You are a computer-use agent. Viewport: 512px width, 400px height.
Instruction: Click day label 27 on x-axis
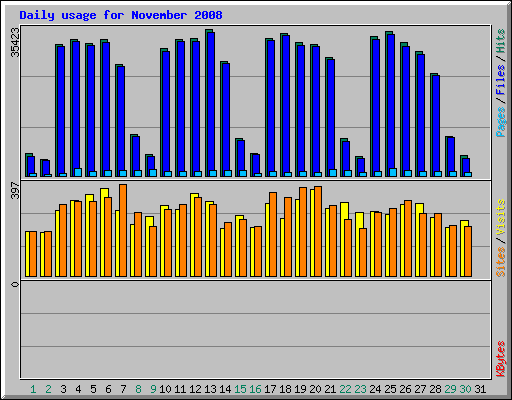(420, 389)
